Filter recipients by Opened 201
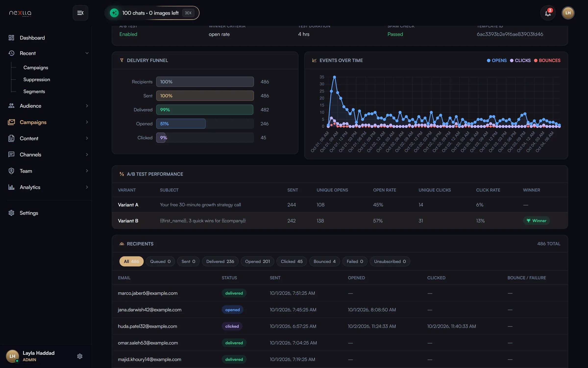Viewport: 588px width, 368px height. pyautogui.click(x=257, y=261)
